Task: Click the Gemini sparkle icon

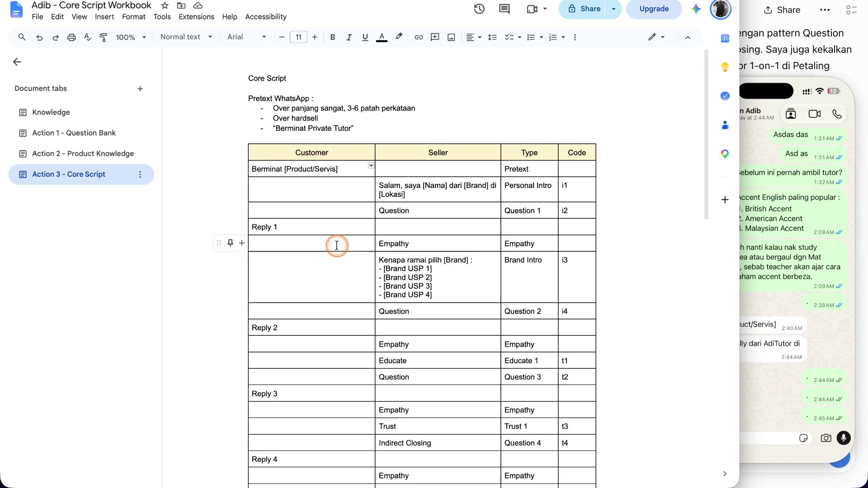Action: point(696,9)
